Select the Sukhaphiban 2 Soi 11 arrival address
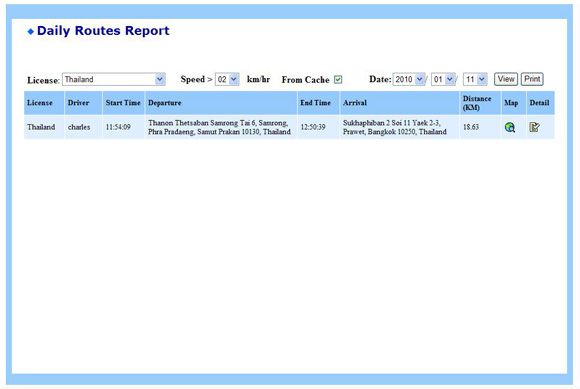580x389 pixels. coord(395,127)
